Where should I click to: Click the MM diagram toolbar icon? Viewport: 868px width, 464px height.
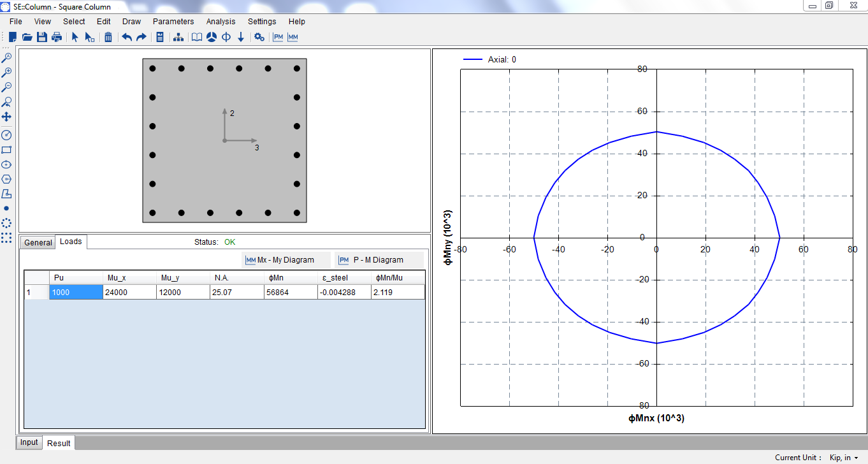(293, 37)
